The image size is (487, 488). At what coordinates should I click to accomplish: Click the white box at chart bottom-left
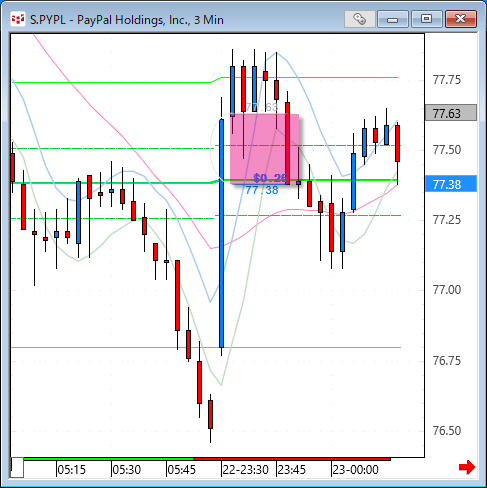[17, 468]
